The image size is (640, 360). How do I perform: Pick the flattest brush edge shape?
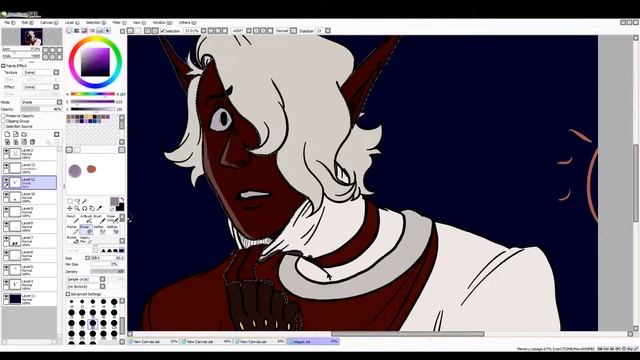point(121,250)
